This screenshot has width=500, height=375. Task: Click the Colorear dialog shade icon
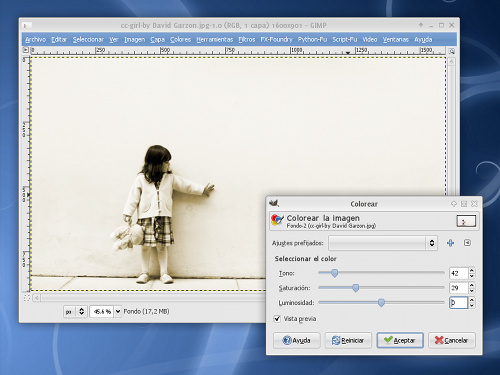454,203
